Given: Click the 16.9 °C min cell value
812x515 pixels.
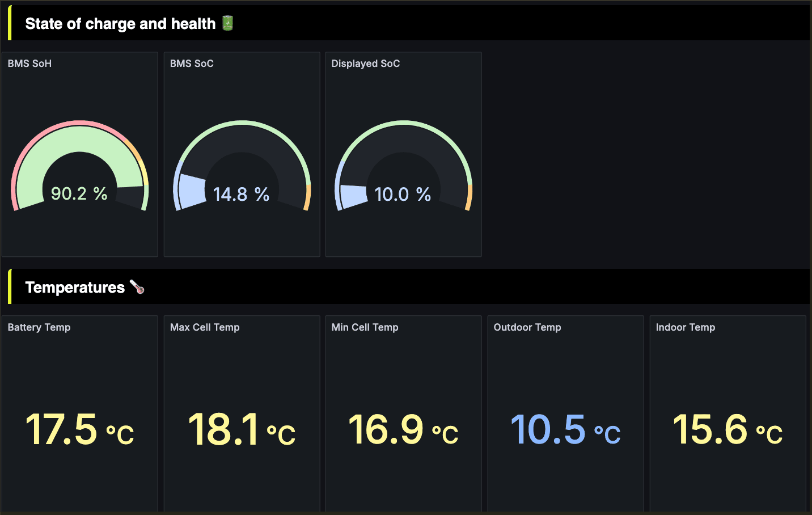Looking at the screenshot, I should pyautogui.click(x=403, y=429).
